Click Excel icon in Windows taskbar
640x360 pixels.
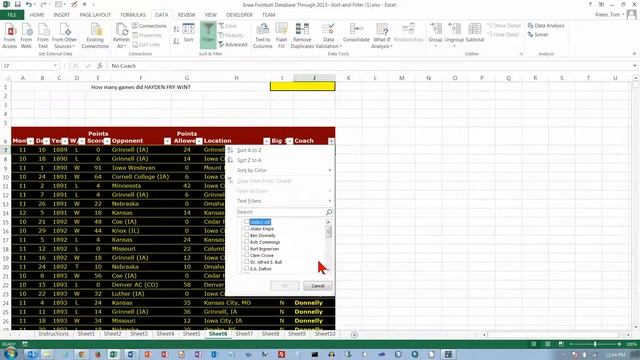pyautogui.click(x=114, y=354)
